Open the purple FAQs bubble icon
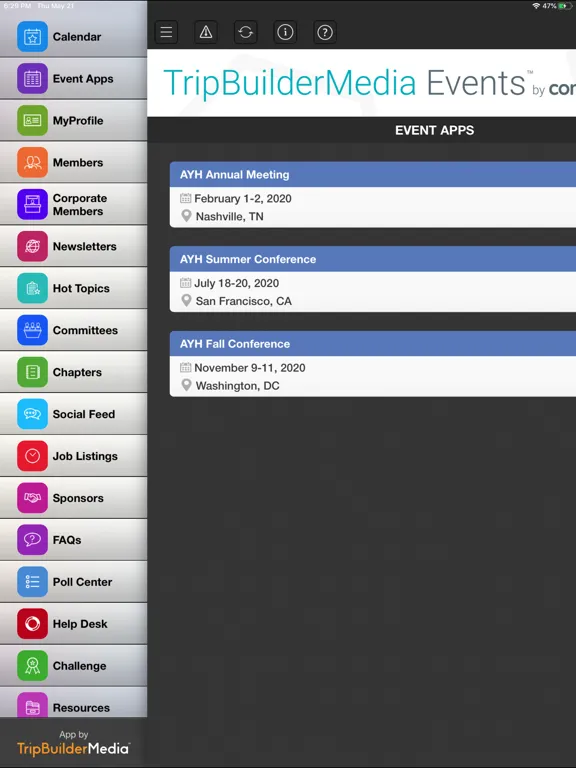The width and height of the screenshot is (576, 768). click(x=32, y=540)
